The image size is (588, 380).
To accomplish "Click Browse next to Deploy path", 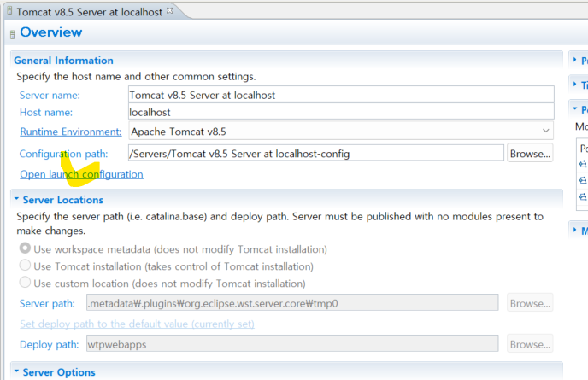I will coord(530,343).
